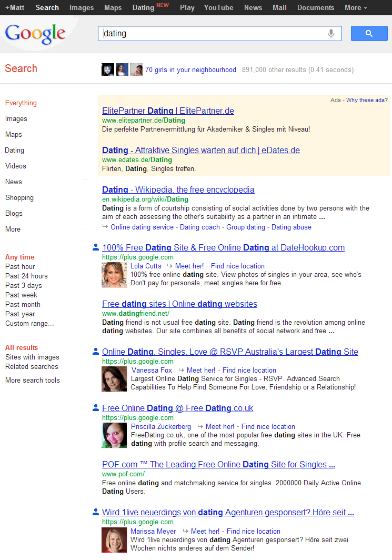Open Wird 1live neuerdings result title
The image size is (392, 560).
click(x=228, y=512)
